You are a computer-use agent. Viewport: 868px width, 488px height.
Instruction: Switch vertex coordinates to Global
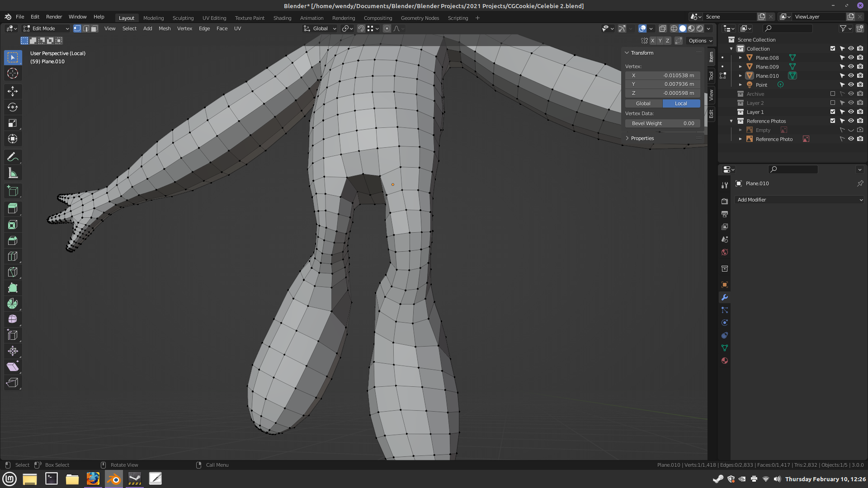tap(643, 103)
